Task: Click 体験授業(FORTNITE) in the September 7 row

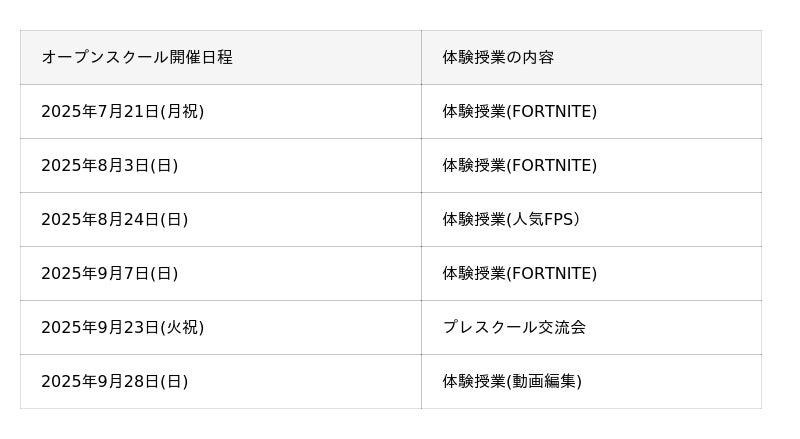Action: (x=519, y=274)
